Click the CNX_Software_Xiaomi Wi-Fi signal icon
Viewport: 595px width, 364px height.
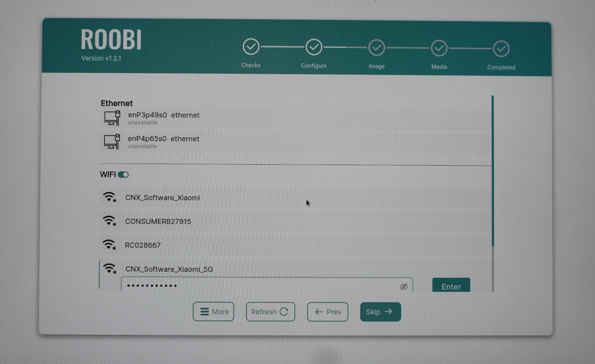(x=110, y=197)
